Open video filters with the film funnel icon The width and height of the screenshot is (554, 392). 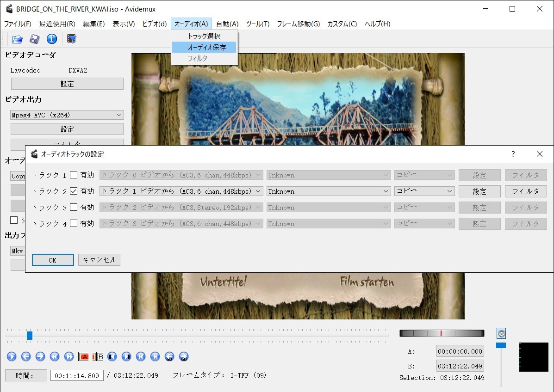pyautogui.click(x=71, y=39)
